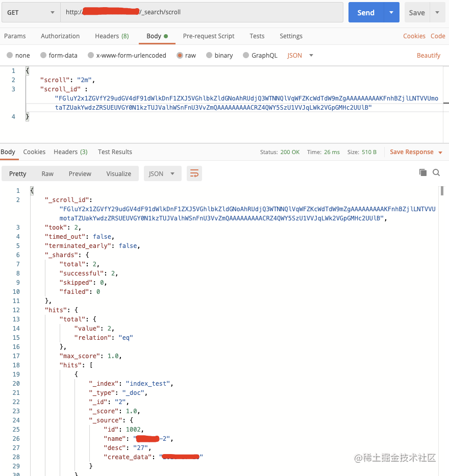Open the Tests tab
The image size is (449, 476).
(257, 36)
